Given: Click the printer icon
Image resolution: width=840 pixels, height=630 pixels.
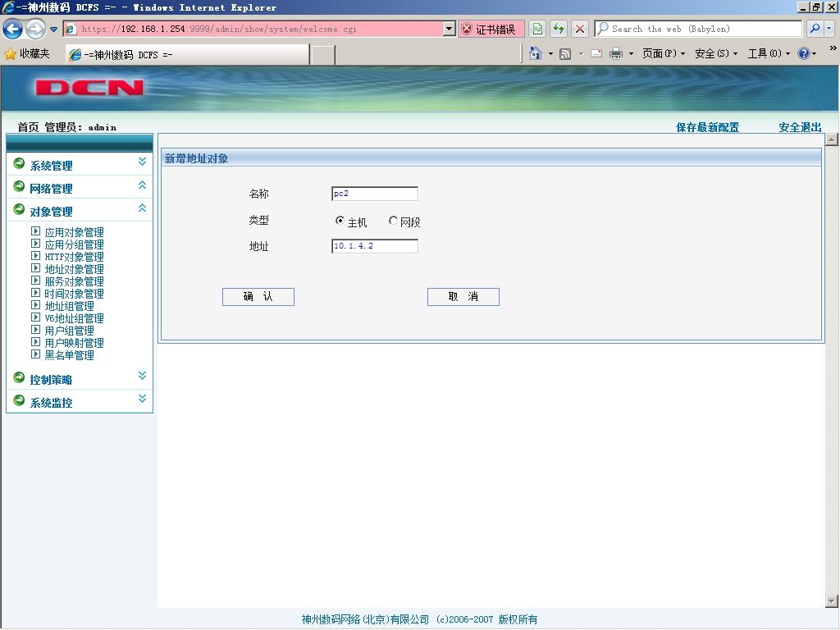Looking at the screenshot, I should tap(616, 53).
